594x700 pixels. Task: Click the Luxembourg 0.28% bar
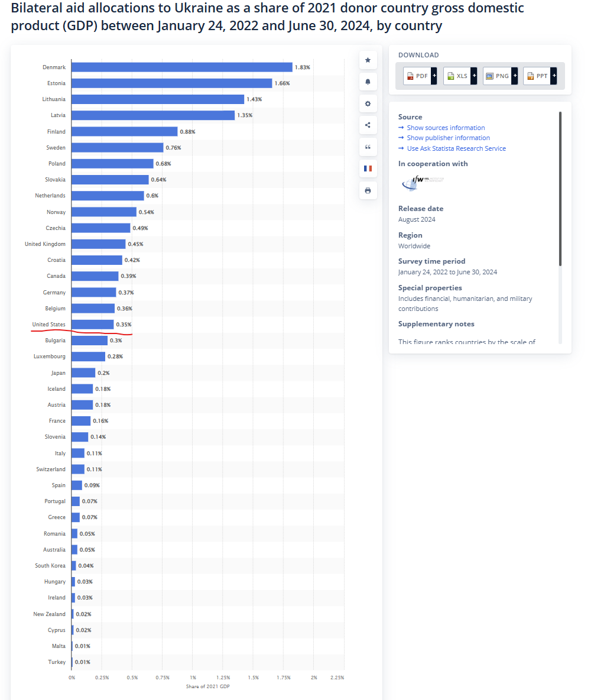pos(89,357)
